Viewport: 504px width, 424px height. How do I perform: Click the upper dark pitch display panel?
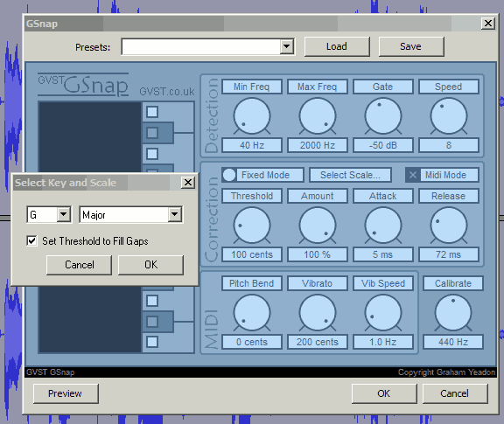tap(90, 137)
